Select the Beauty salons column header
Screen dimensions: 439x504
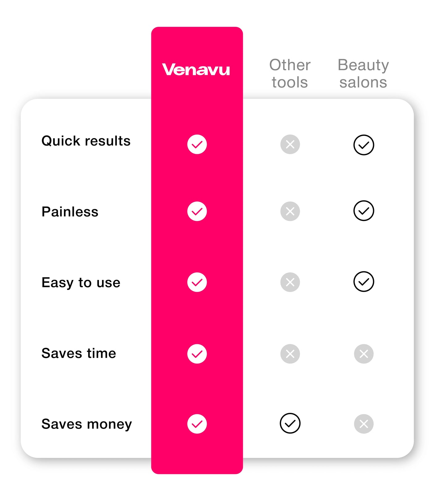(363, 74)
